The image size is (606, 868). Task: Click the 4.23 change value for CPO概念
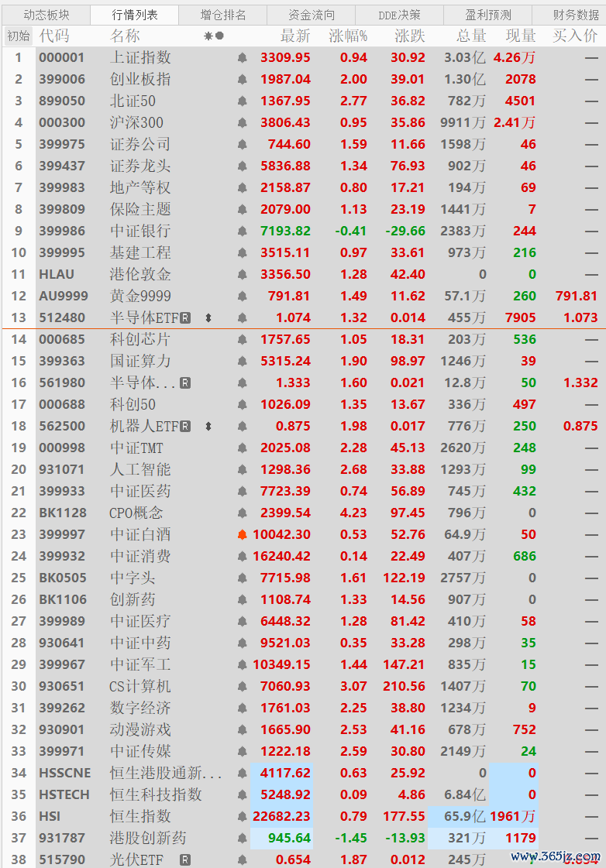[x=353, y=513]
